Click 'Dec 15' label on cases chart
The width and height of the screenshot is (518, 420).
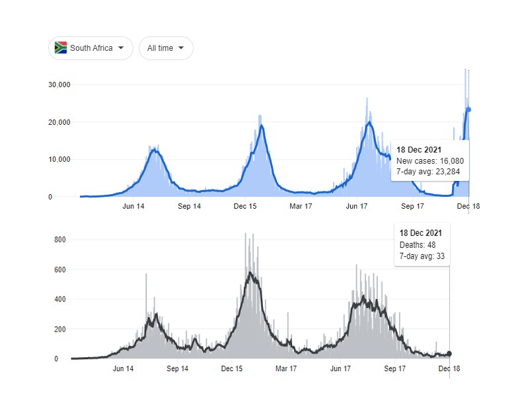(x=244, y=206)
